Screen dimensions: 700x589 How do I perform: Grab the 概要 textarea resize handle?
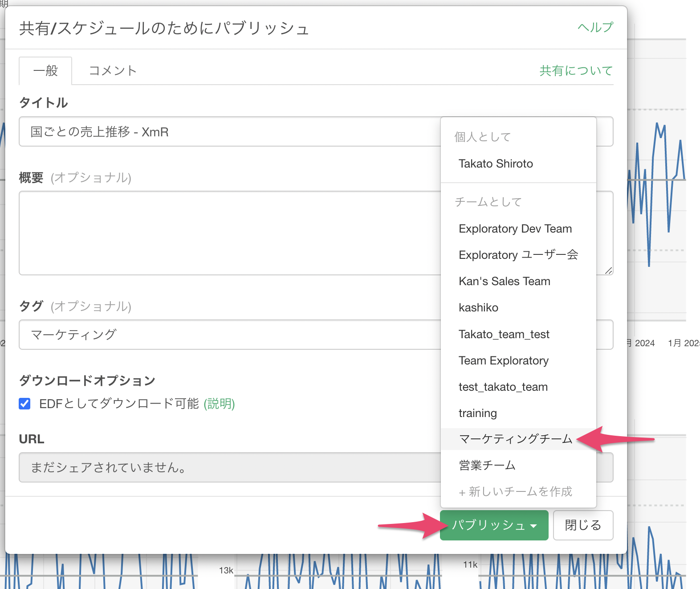click(608, 270)
